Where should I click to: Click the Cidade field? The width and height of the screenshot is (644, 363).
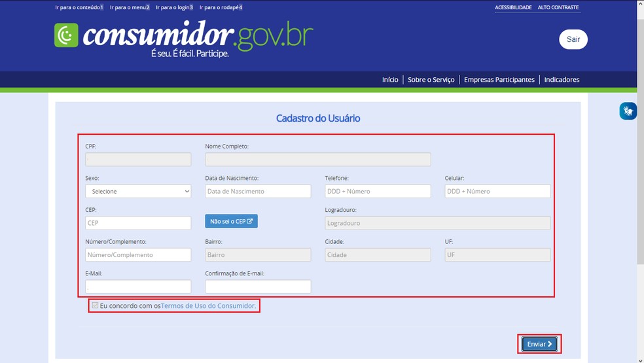378,254
